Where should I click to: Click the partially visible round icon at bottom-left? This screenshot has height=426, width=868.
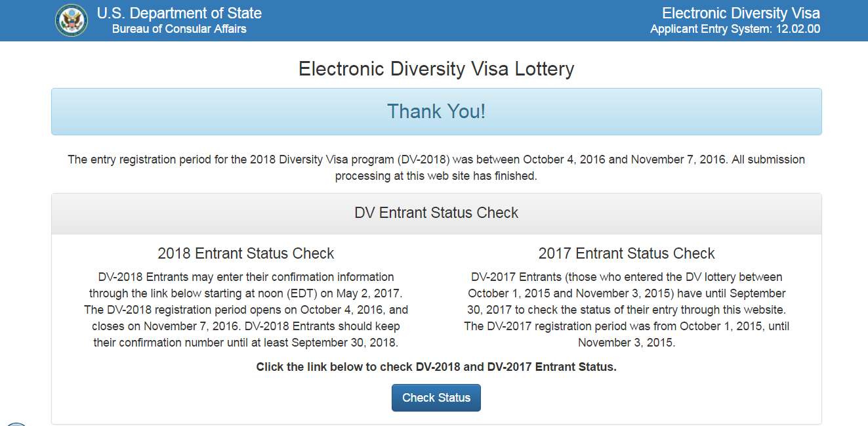click(x=16, y=423)
